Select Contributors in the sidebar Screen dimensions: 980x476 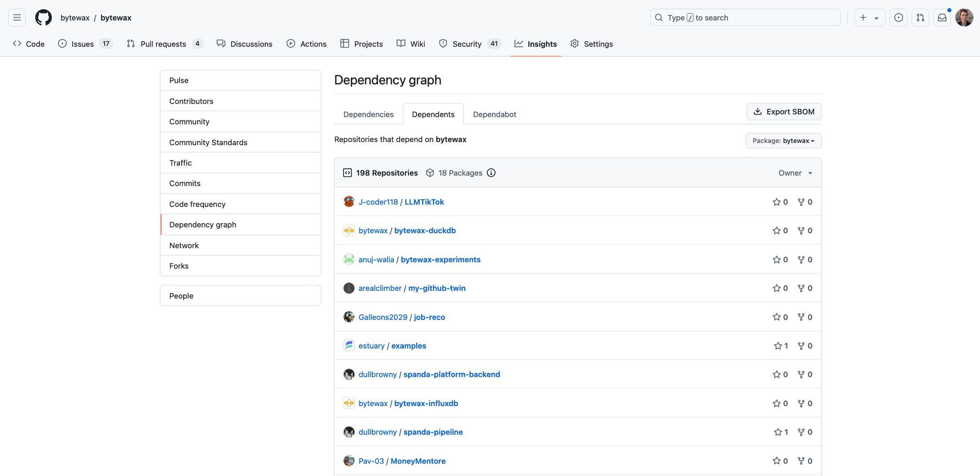coord(241,101)
